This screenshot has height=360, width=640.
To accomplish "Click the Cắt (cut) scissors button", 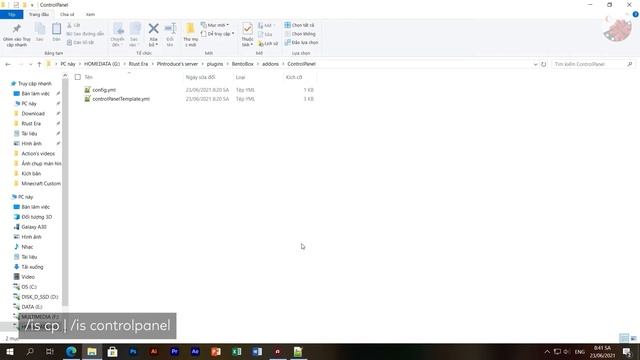I will 73,25.
